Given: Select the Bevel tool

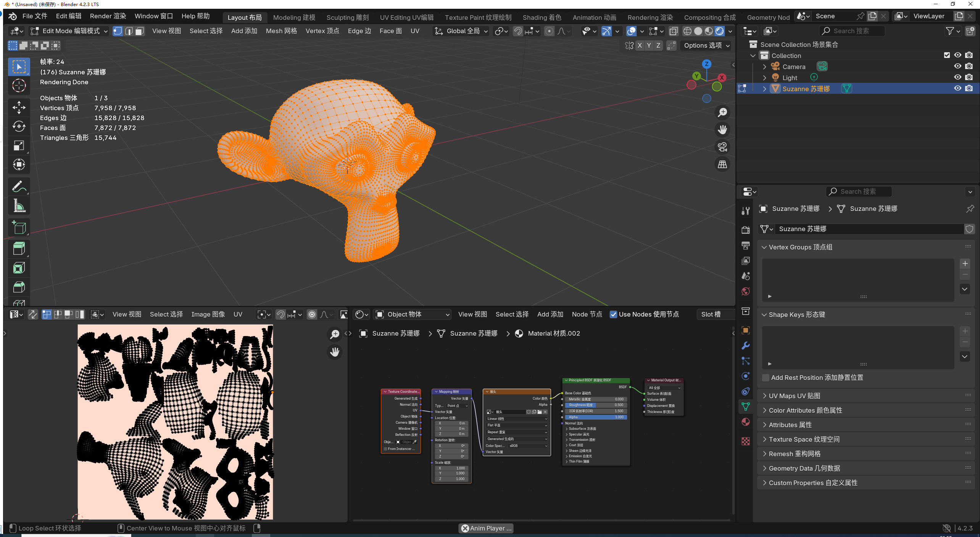Looking at the screenshot, I should click(19, 287).
